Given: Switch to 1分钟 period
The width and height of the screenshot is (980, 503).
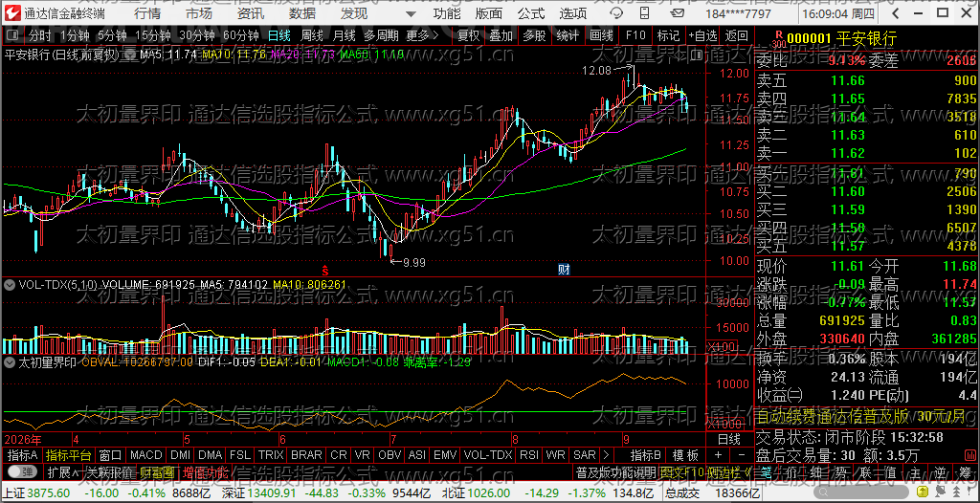Looking at the screenshot, I should [75, 36].
